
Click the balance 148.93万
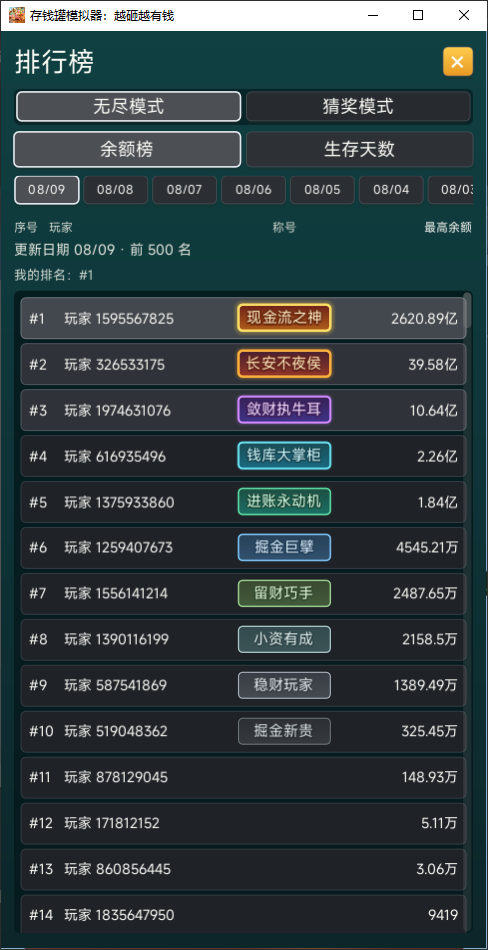(x=430, y=778)
